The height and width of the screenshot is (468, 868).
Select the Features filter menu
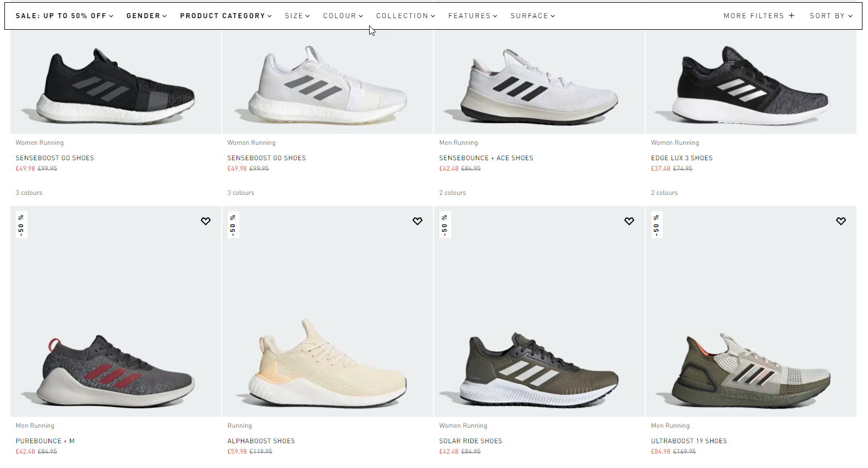(x=473, y=16)
